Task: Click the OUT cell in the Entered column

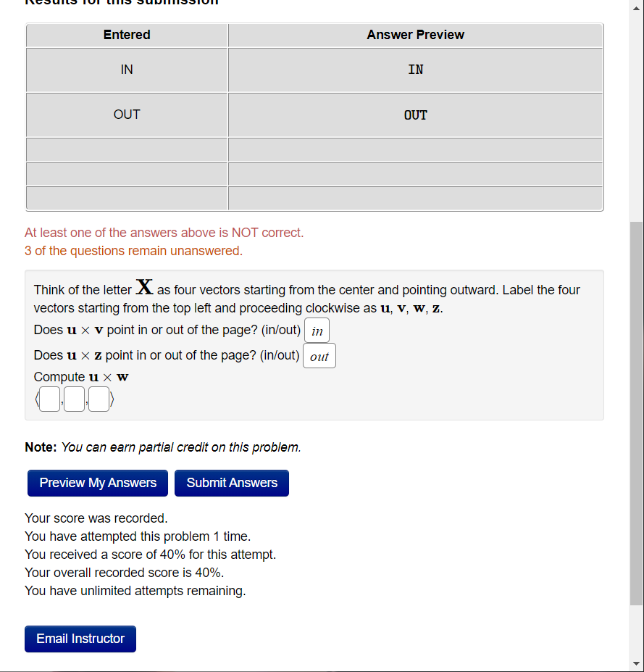Action: (x=126, y=115)
